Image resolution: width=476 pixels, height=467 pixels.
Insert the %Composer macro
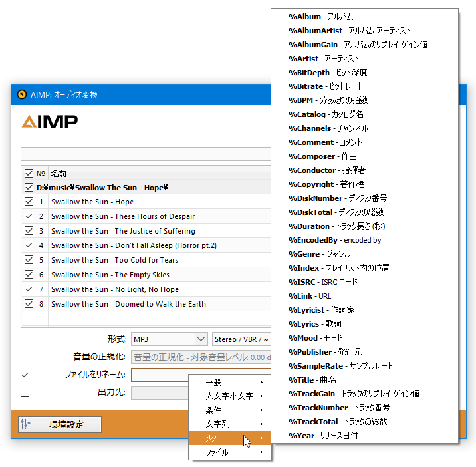coord(364,156)
